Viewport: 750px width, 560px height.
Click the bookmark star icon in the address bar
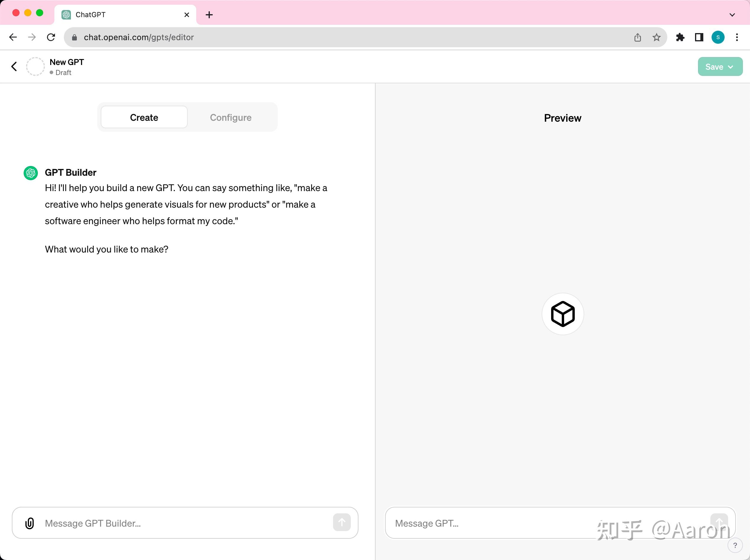(x=656, y=37)
